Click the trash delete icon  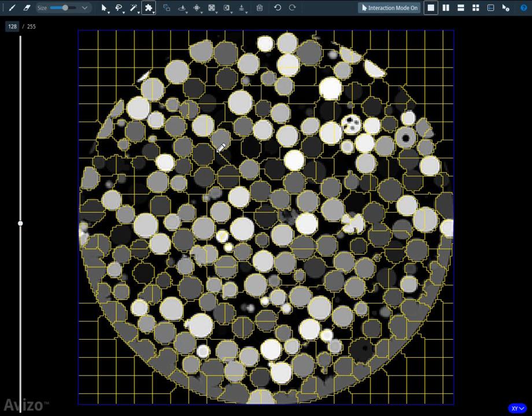tap(260, 8)
